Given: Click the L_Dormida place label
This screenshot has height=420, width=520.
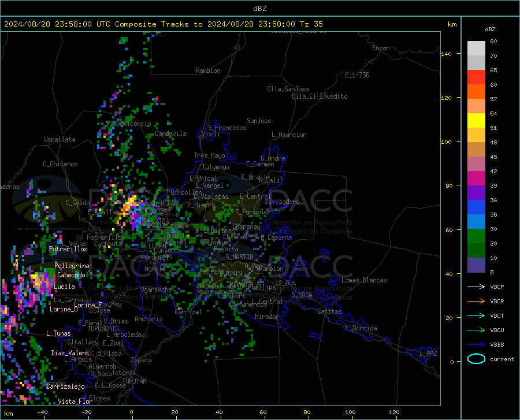Looking at the screenshot, I should [361, 328].
